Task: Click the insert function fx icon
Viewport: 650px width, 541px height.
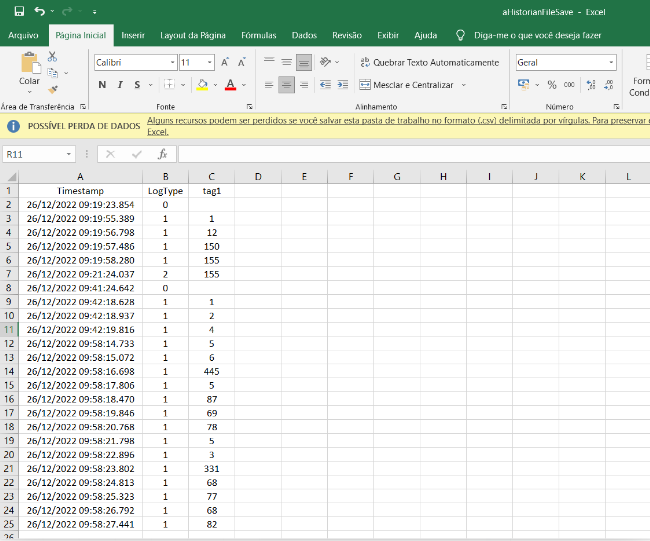Action: click(x=161, y=154)
